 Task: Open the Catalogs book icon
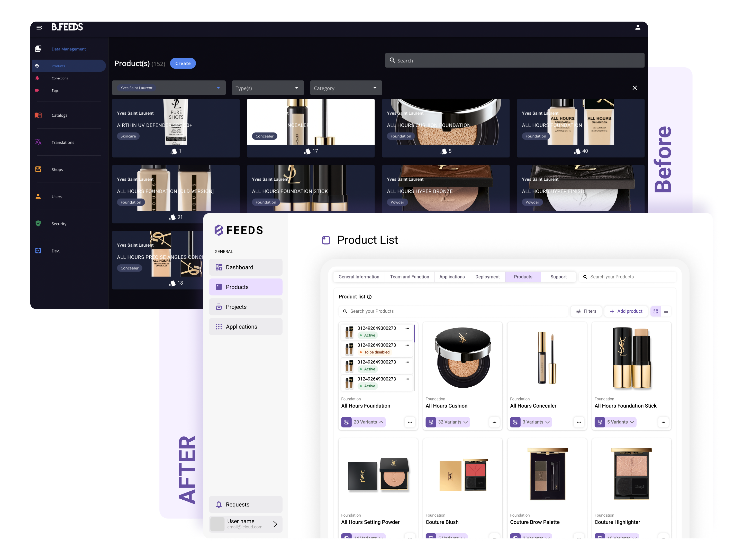point(38,115)
